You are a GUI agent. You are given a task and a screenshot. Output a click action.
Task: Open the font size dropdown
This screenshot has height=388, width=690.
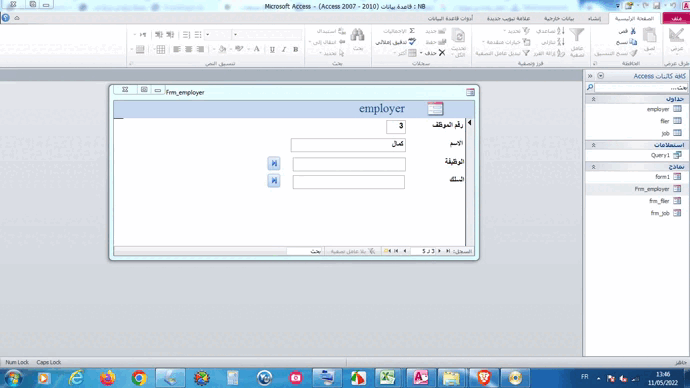[x=208, y=35]
